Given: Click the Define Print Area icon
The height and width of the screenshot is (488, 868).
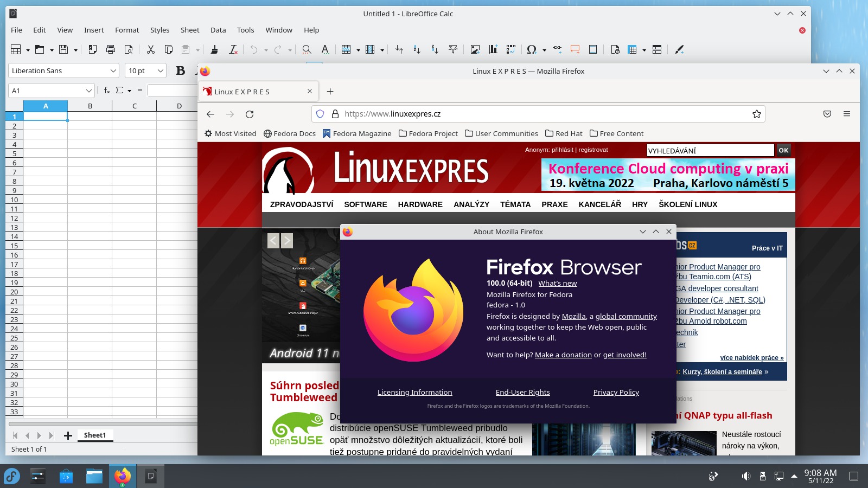Looking at the screenshot, I should click(615, 49).
